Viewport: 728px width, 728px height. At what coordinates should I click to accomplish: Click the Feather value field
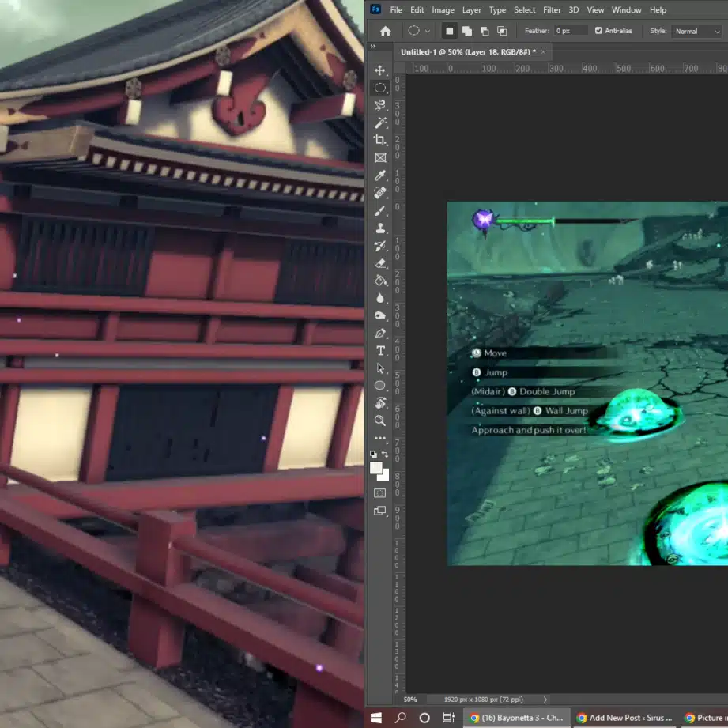tap(571, 31)
